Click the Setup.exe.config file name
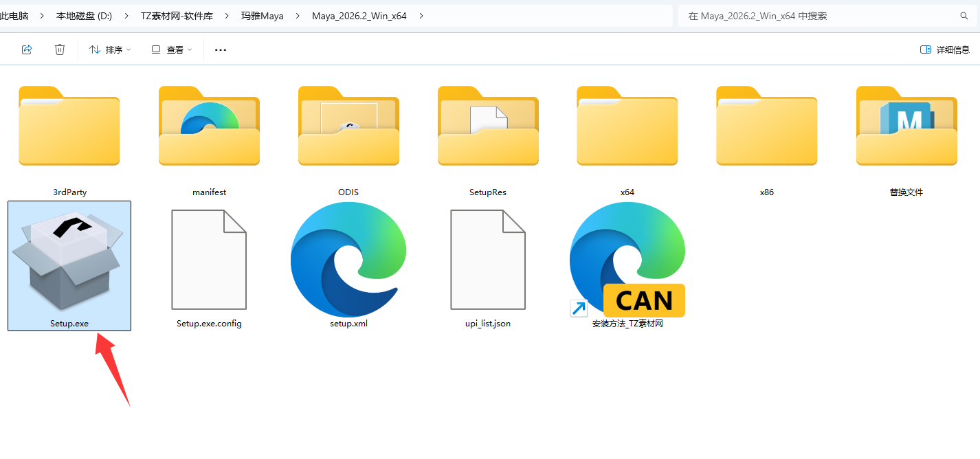 pos(209,323)
